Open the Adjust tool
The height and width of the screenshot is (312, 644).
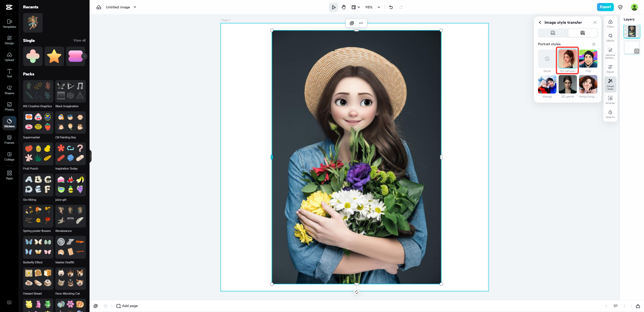[x=610, y=69]
